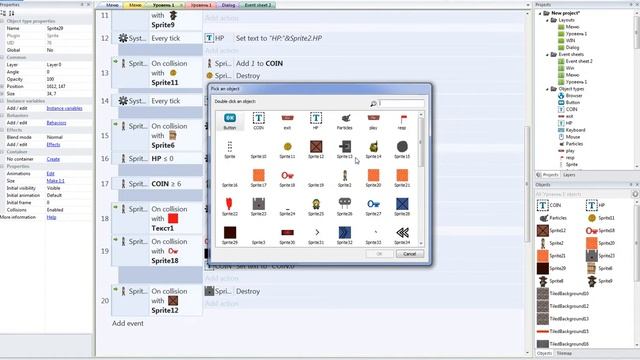Choose Sprite15 dark circle in picker
The width and height of the screenshot is (640, 360).
(402, 150)
